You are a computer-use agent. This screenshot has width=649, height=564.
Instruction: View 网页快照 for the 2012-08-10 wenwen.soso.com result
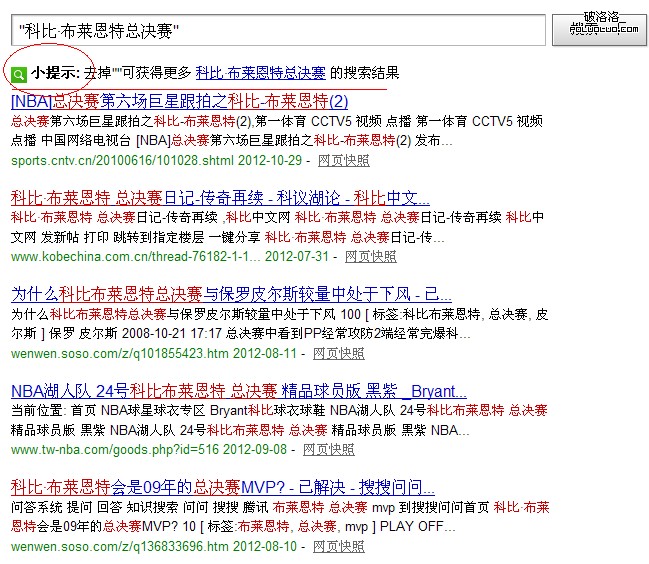point(338,547)
